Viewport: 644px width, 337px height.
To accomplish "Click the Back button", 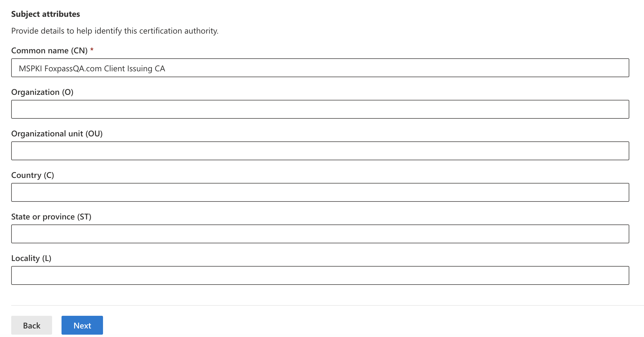I will point(32,325).
